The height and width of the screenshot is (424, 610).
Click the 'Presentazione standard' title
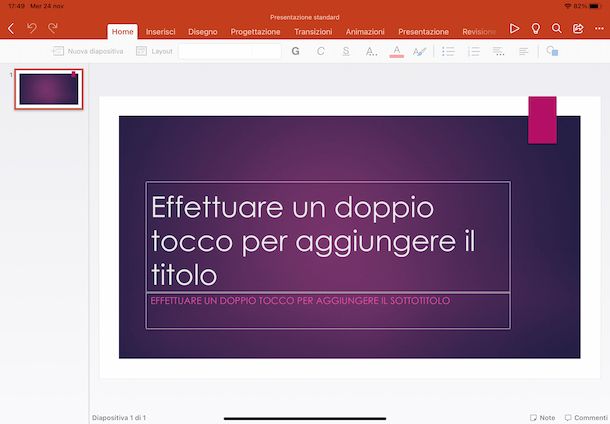pyautogui.click(x=305, y=18)
